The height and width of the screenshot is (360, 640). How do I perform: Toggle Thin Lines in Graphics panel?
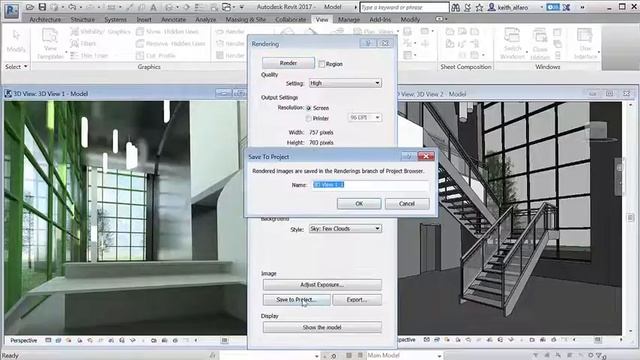point(89,56)
